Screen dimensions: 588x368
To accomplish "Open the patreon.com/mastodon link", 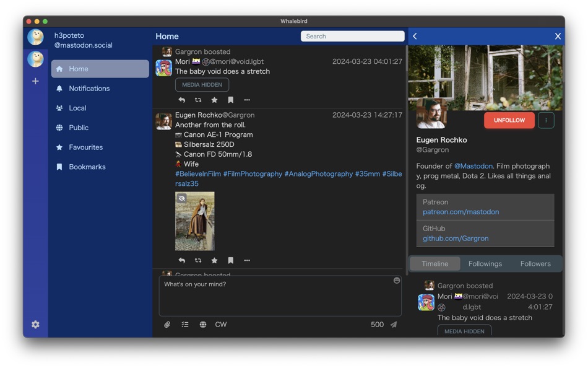I will 461,212.
